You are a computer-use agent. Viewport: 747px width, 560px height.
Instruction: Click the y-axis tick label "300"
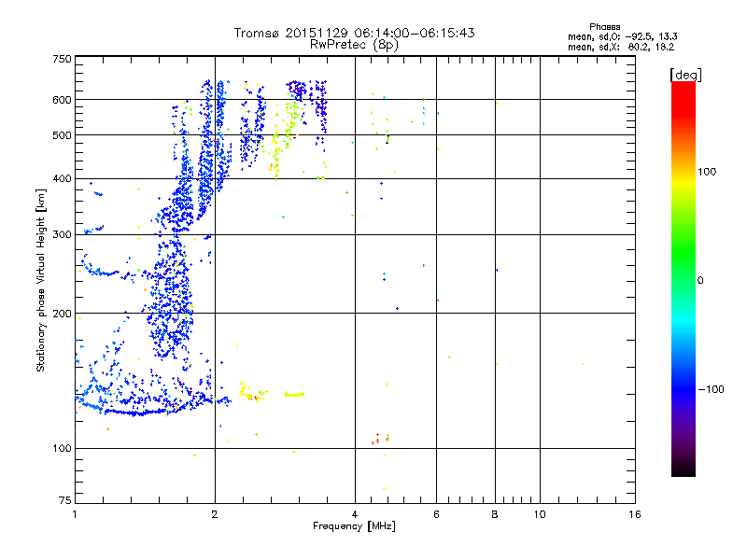coord(62,235)
